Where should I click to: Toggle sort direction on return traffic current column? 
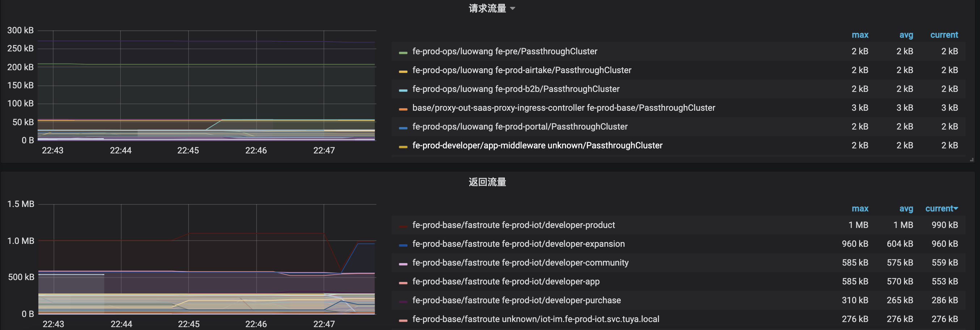pos(941,209)
